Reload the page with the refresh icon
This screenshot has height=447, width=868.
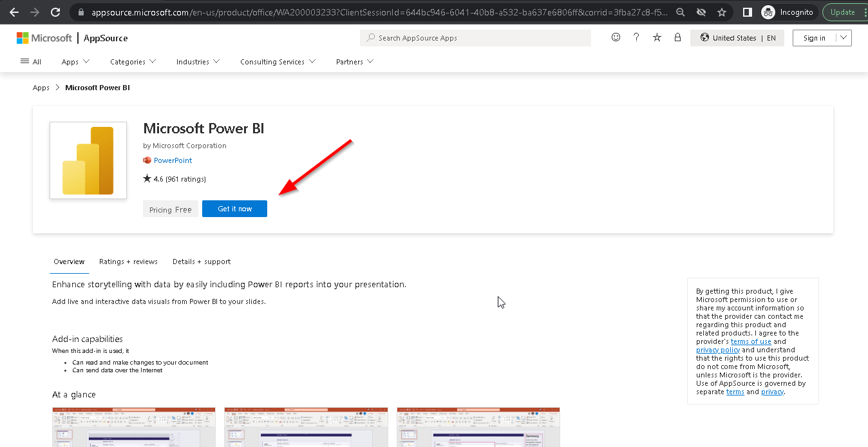coord(55,12)
